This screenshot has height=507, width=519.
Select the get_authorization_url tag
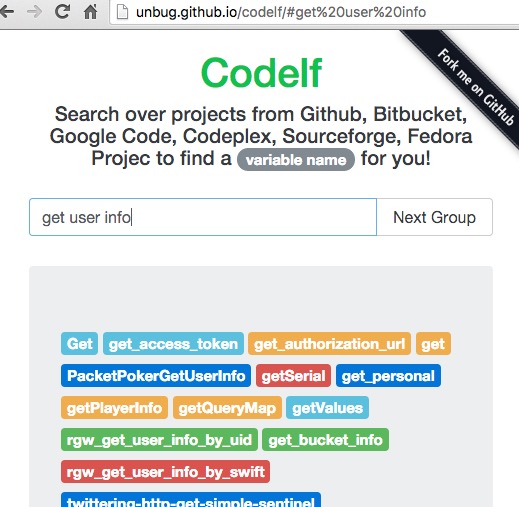pos(329,344)
